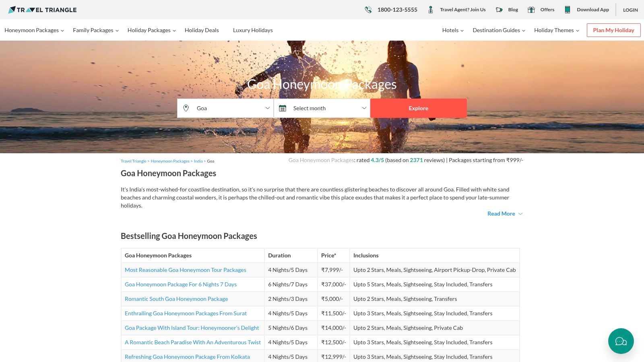Click the LOGIN link
Screen dimensions: 644x362
(630, 10)
